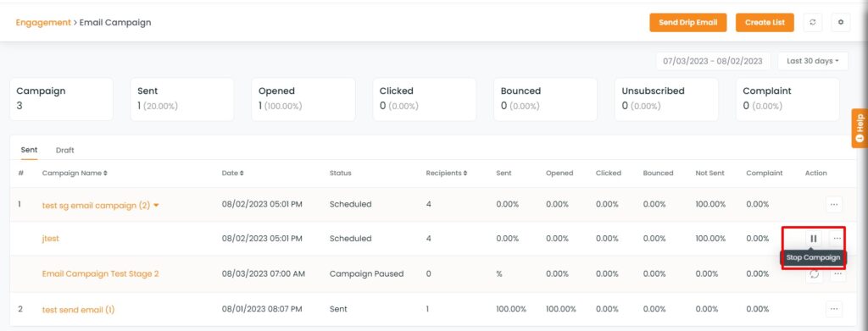Sort by Campaign Name column
The image size is (868, 331).
[75, 173]
